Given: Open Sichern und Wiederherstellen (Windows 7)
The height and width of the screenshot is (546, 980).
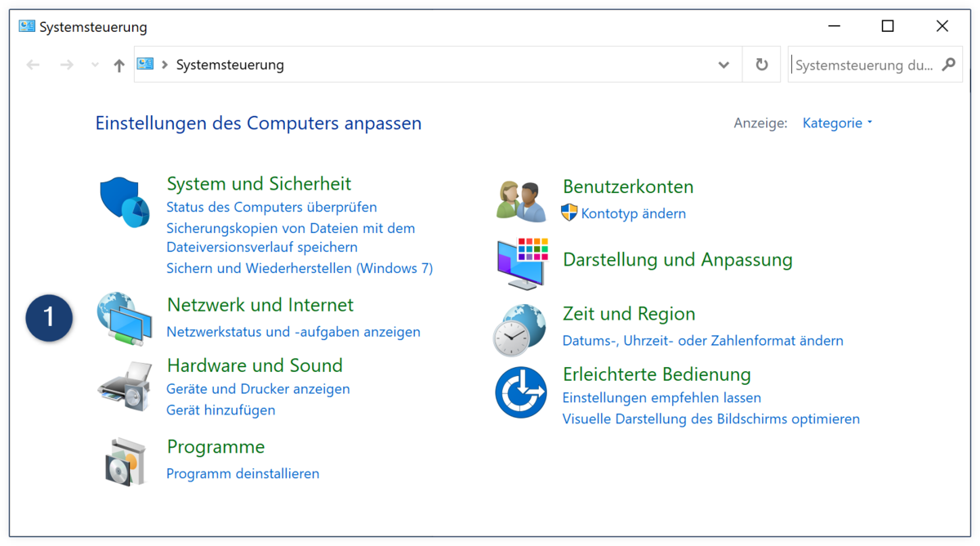Looking at the screenshot, I should (300, 268).
